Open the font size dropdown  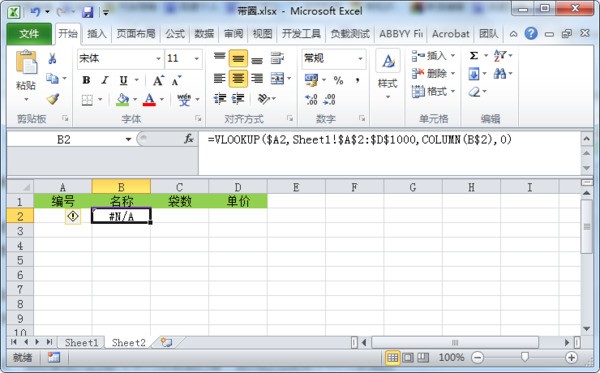click(196, 59)
